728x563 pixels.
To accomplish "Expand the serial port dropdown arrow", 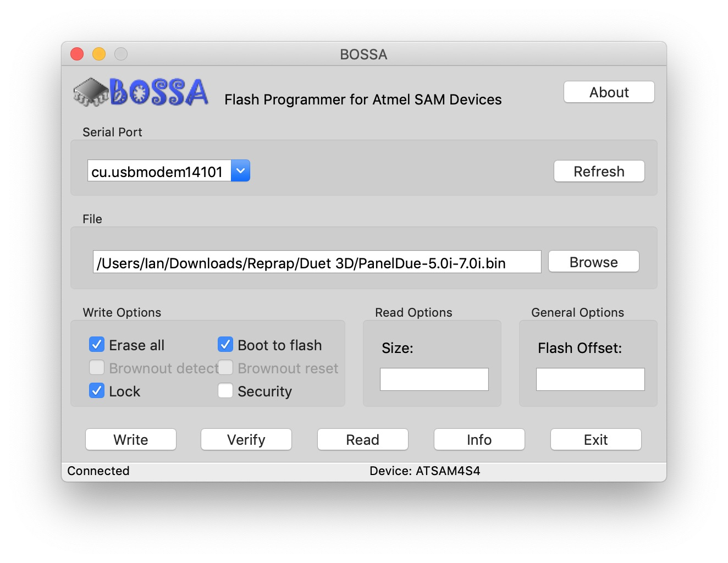I will (241, 171).
